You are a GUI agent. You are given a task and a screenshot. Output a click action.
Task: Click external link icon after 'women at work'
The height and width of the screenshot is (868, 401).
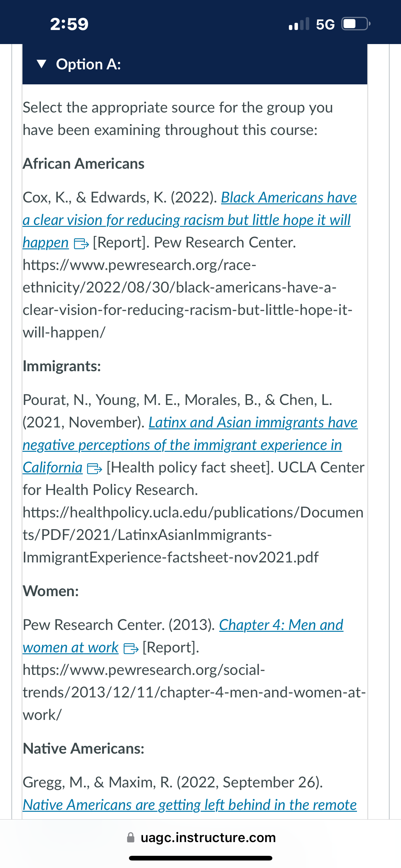coord(131,648)
